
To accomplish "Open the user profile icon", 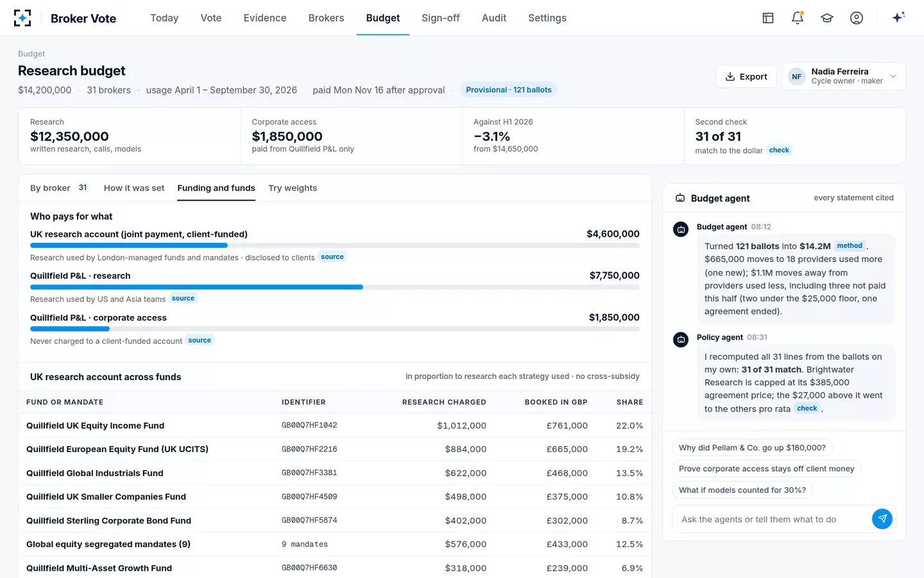I will [x=857, y=18].
